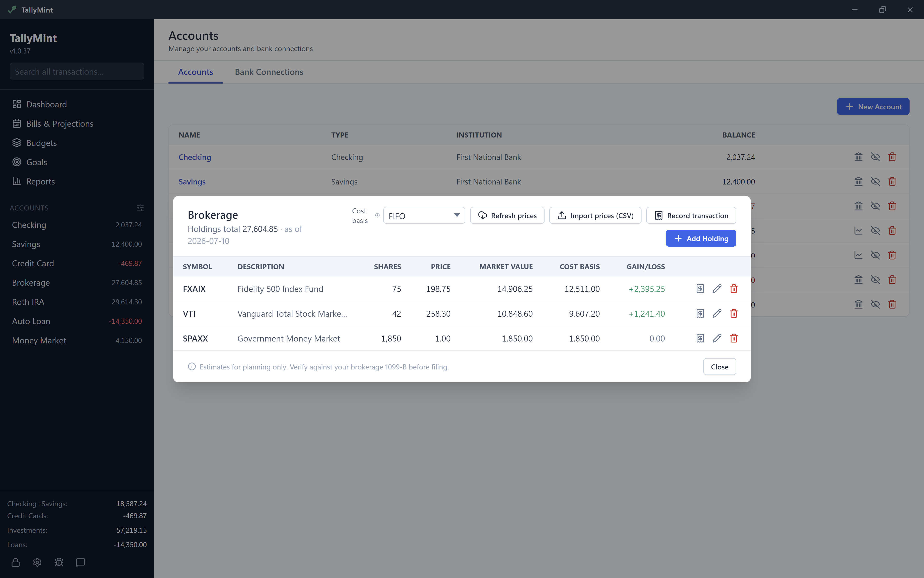Edit the SPAXX holding with pencil icon
This screenshot has height=578, width=924.
(717, 338)
